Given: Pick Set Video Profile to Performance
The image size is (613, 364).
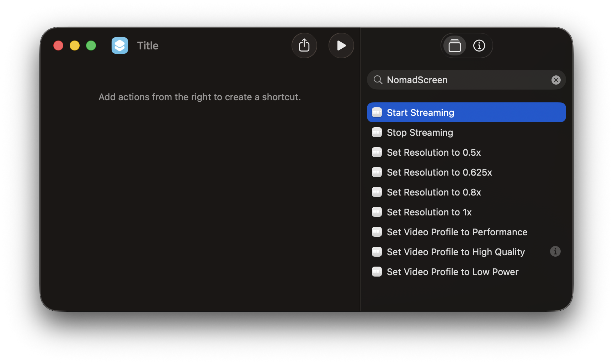Looking at the screenshot, I should [466, 232].
